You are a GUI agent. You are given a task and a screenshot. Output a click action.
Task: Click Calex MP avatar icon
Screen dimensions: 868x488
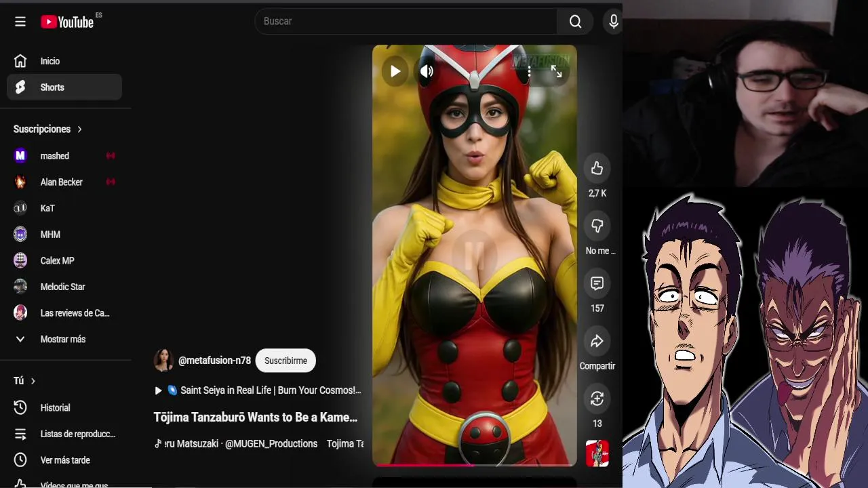coord(20,261)
